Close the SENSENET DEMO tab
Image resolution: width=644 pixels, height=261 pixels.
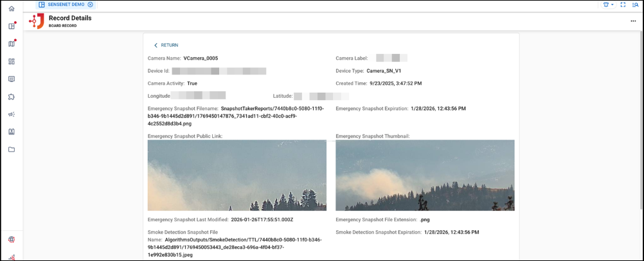[x=91, y=4]
